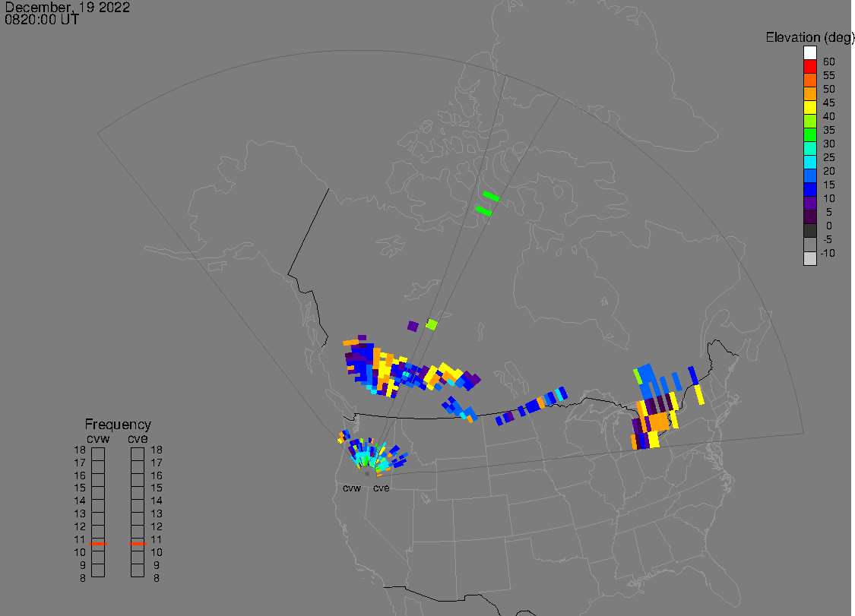Click the cve frequency box between 15 and 16
The image size is (855, 616).
click(x=138, y=480)
